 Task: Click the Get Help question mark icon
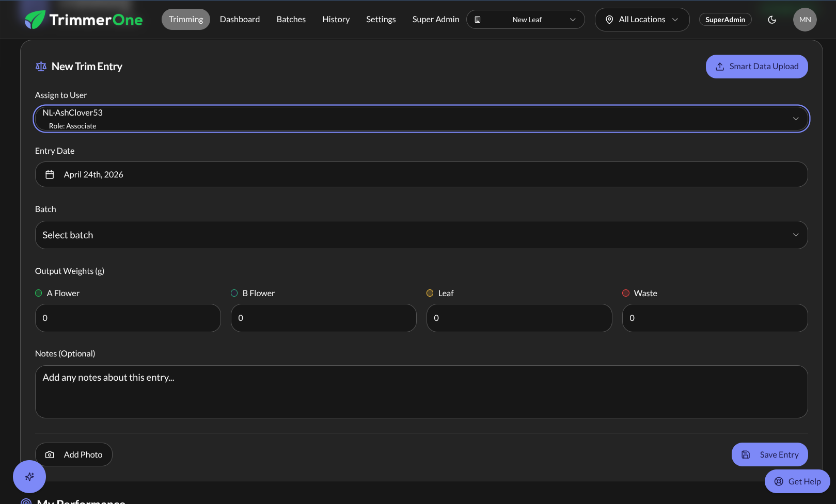(778, 481)
